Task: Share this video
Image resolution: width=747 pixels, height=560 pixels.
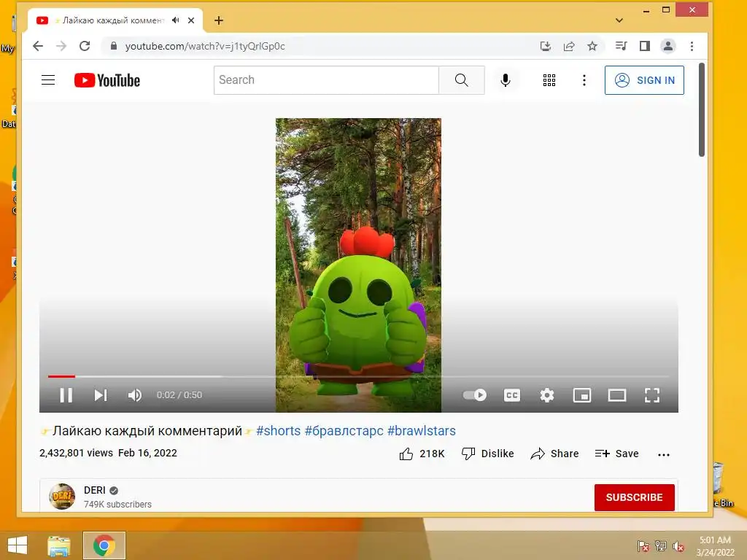Action: click(554, 454)
